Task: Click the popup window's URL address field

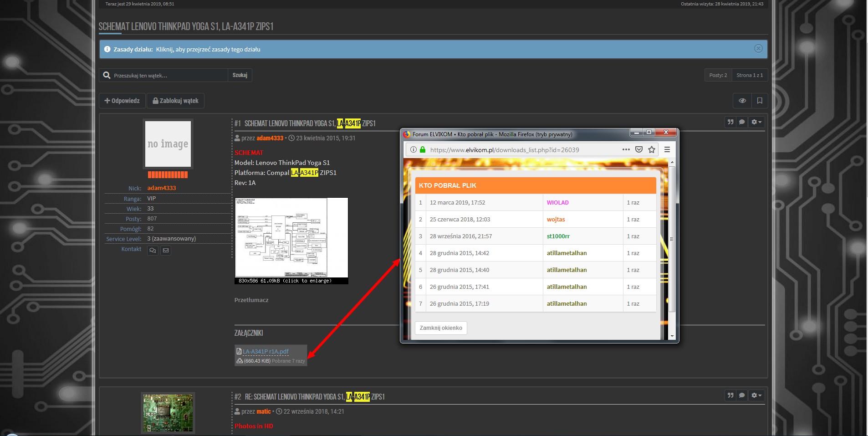Action: pyautogui.click(x=505, y=150)
